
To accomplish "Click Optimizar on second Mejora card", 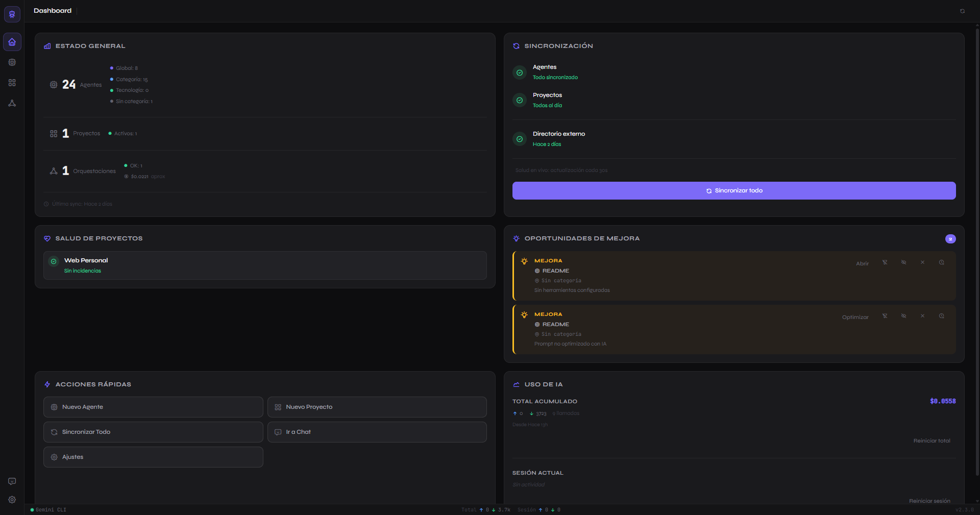I will pos(855,317).
